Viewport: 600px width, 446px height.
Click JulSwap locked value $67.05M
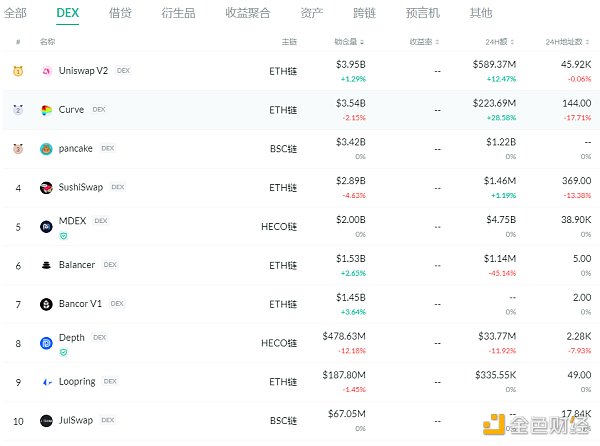pos(347,414)
